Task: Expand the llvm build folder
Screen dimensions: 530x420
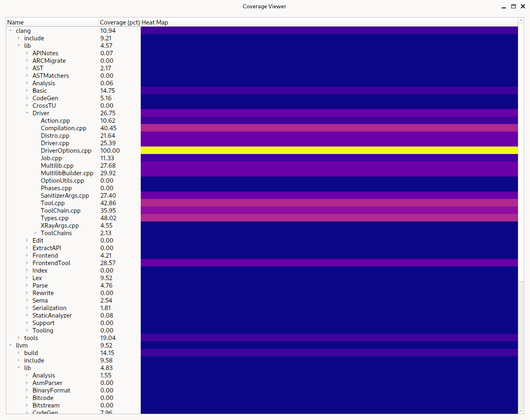Action: tap(19, 353)
